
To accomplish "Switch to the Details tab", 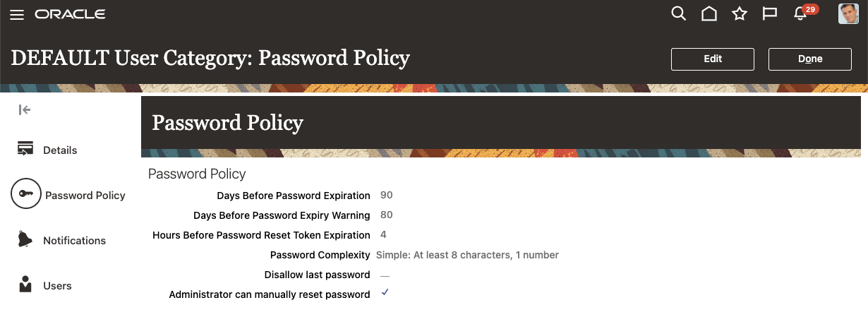I will [60, 150].
